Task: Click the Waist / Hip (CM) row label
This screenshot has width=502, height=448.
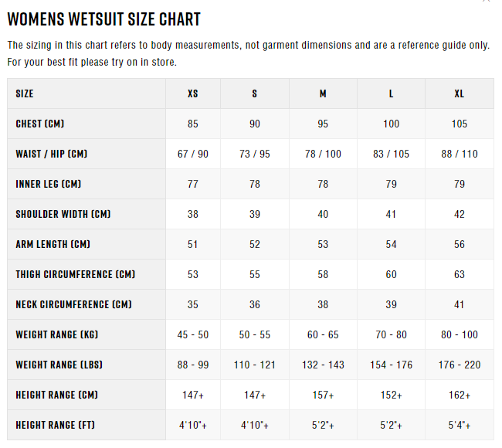Action: tap(51, 154)
